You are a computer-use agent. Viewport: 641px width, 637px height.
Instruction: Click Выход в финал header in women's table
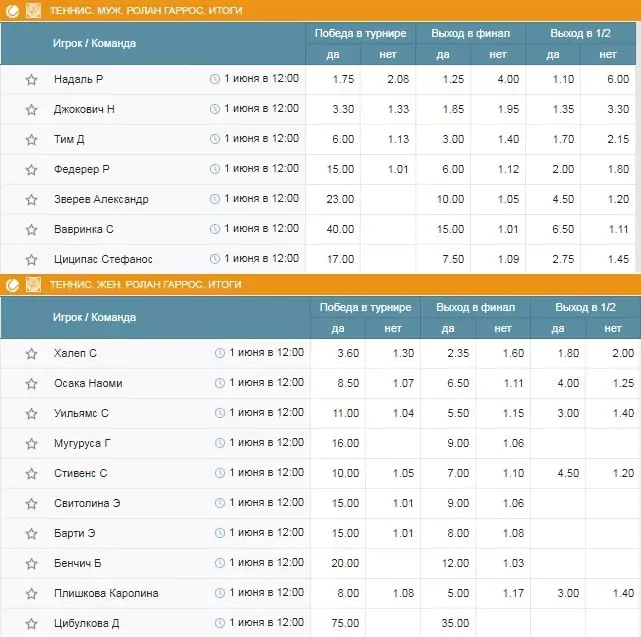tap(475, 307)
